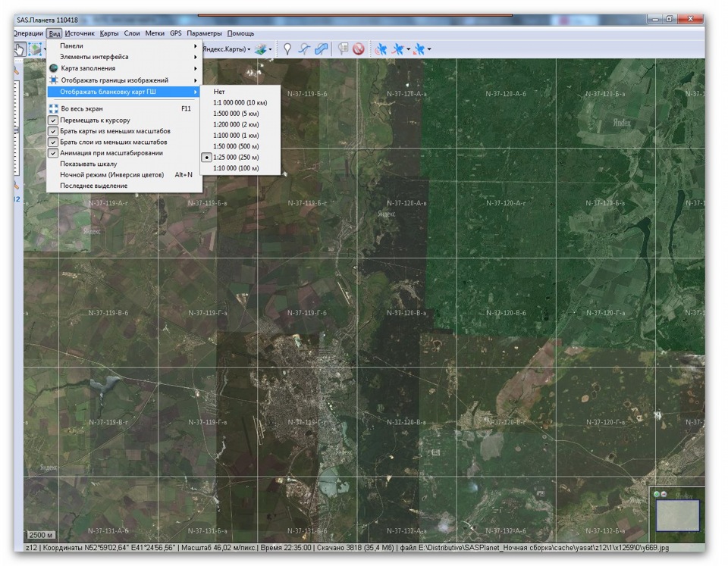Select the 1:25 000 (250 м) radio option

click(206, 158)
